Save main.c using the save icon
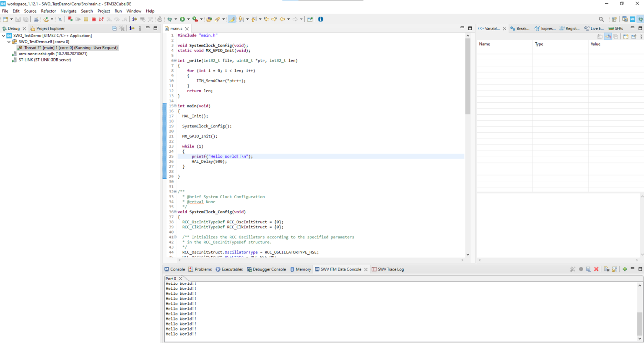The image size is (644, 343). [x=18, y=19]
